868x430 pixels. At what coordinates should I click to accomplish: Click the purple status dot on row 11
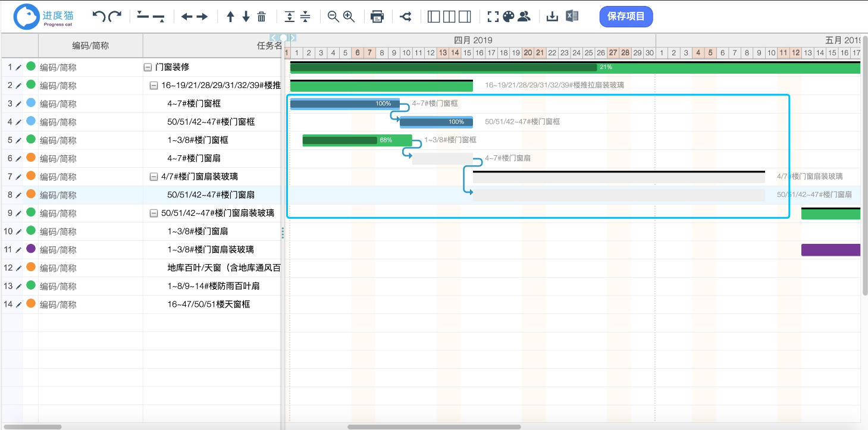(x=31, y=249)
